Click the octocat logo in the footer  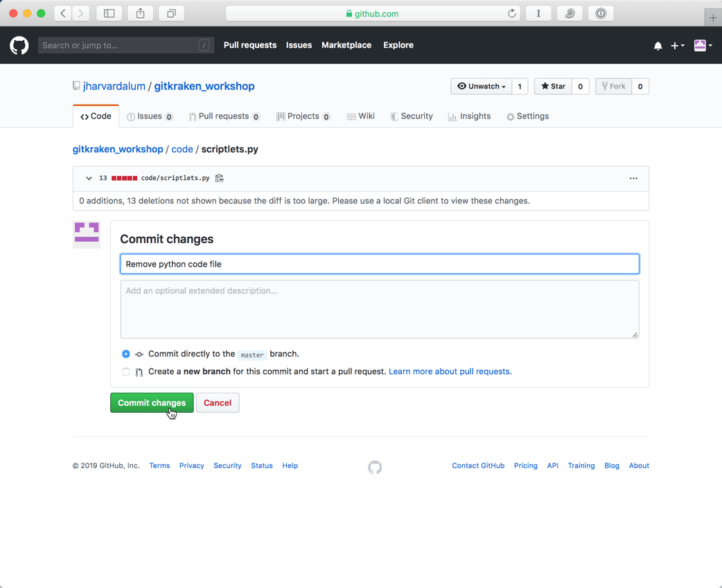(375, 467)
